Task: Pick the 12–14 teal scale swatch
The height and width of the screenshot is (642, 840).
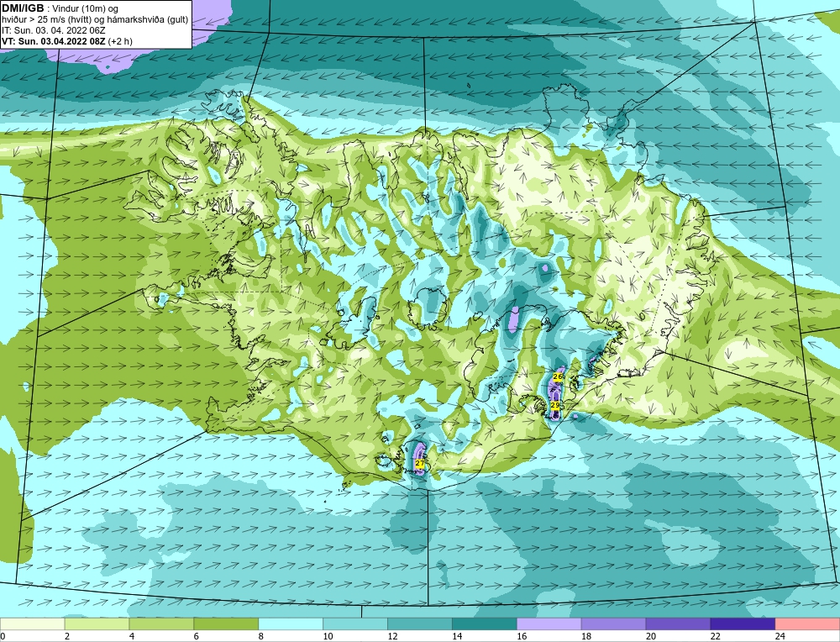Action: 420,624
